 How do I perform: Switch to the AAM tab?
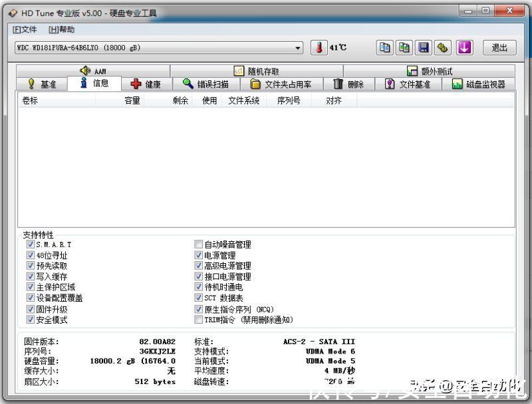tap(93, 71)
